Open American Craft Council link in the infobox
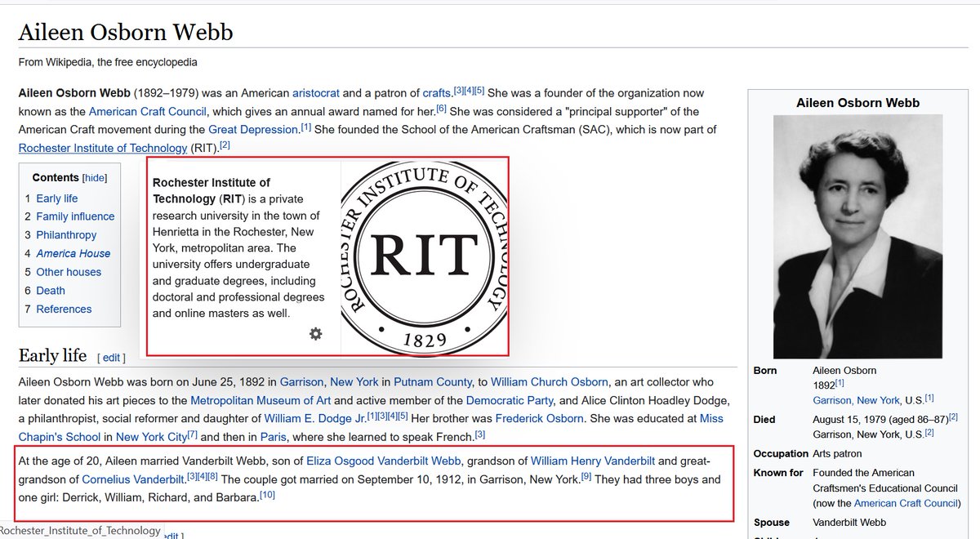 click(906, 503)
